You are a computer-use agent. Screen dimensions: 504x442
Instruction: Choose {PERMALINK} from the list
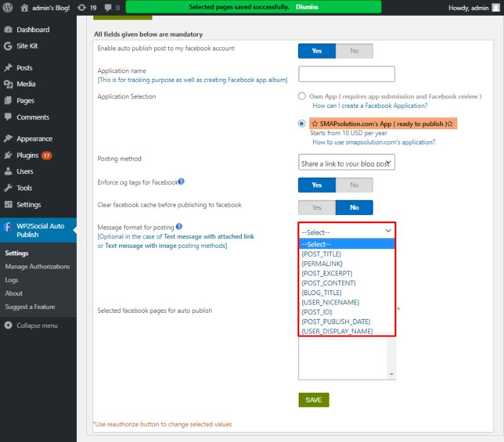[347, 264]
